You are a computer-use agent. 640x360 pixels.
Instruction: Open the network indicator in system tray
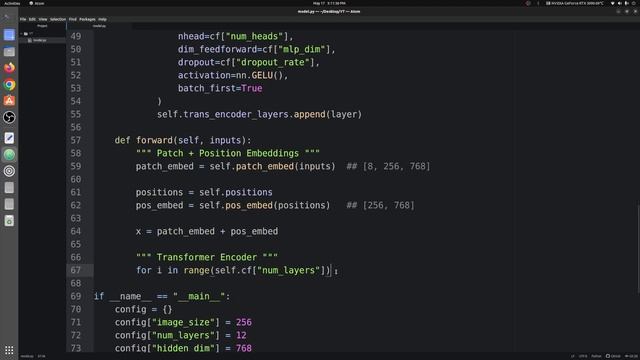[x=613, y=3]
